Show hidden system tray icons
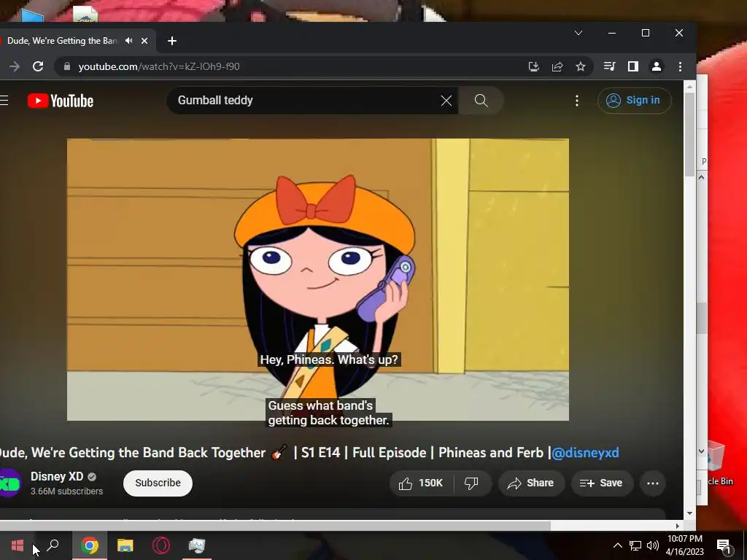The width and height of the screenshot is (747, 560). [617, 545]
